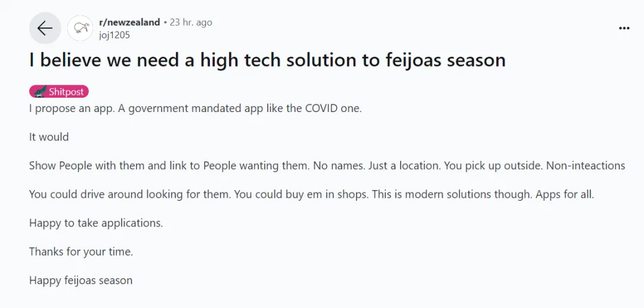Click the back arrow button

click(45, 28)
